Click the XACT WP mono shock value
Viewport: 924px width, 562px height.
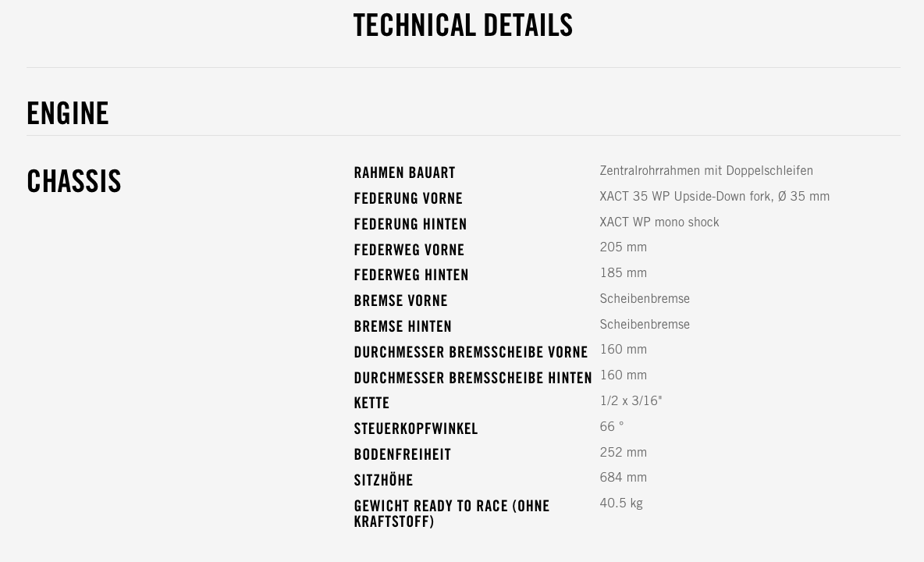[659, 222]
